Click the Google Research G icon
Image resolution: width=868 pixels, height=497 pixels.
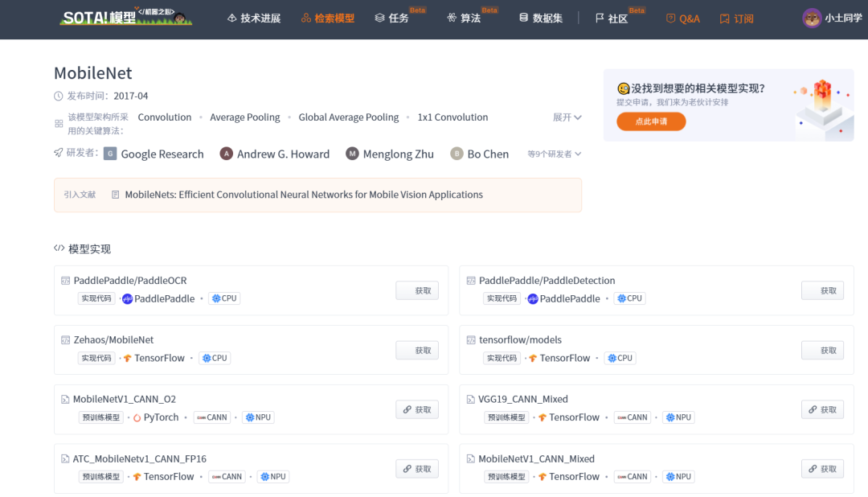tap(110, 154)
